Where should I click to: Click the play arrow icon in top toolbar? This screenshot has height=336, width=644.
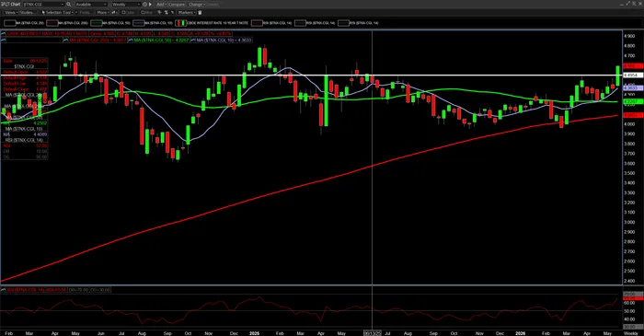(x=150, y=4)
